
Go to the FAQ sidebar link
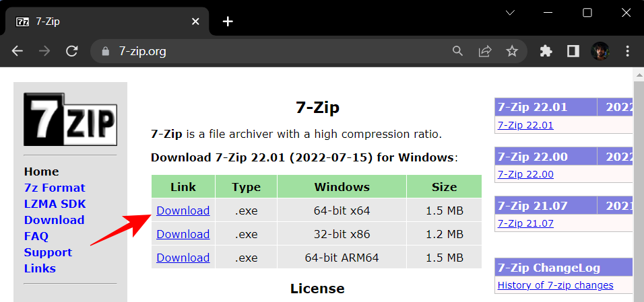(36, 236)
